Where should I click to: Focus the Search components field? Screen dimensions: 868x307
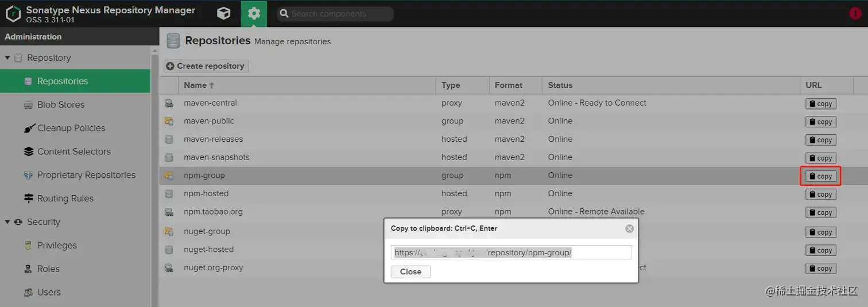[x=336, y=14]
